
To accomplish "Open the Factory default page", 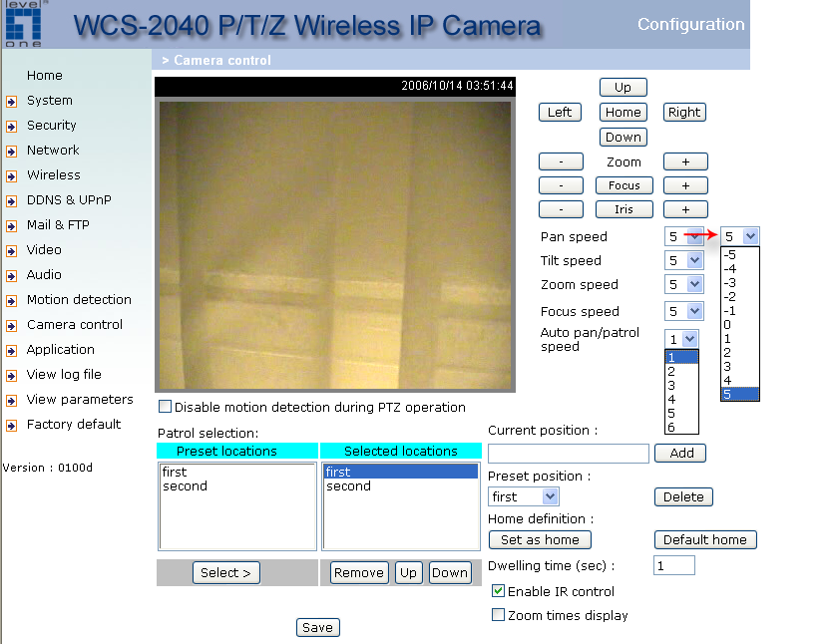I will pos(74,424).
